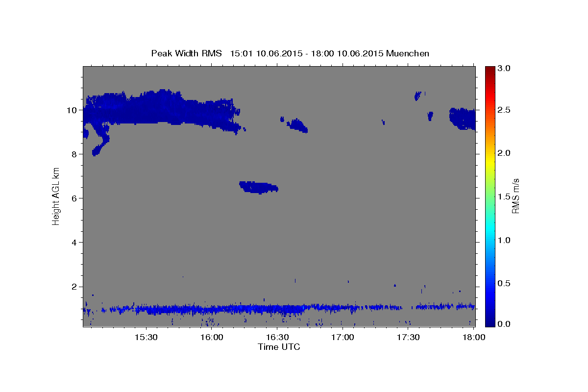Click the colorbar value 1.5
This screenshot has width=588, height=392.
click(504, 196)
